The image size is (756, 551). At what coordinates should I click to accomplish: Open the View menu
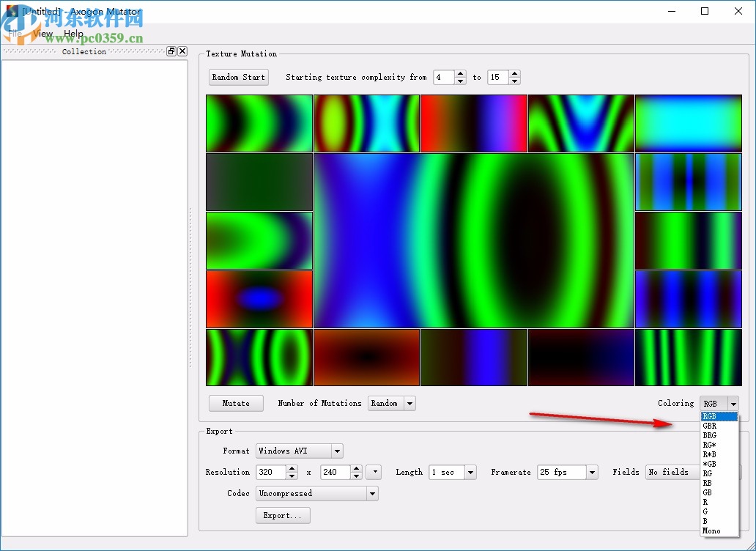click(43, 34)
